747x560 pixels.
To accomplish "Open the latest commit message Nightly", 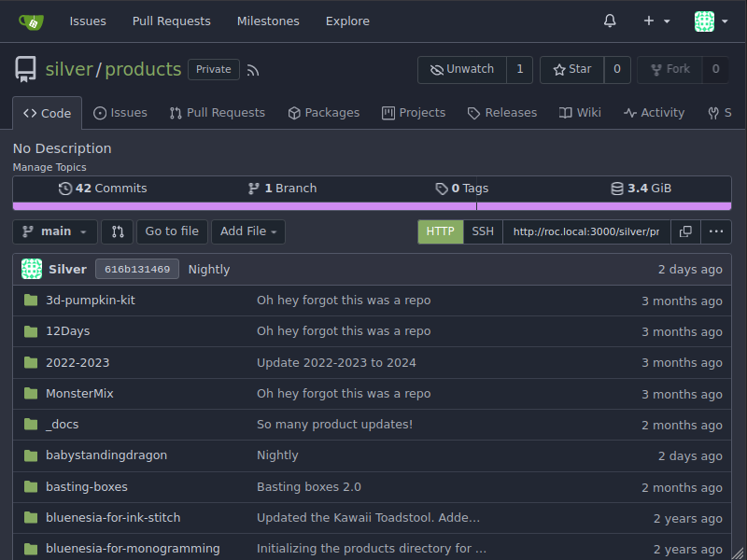I will (x=208, y=270).
